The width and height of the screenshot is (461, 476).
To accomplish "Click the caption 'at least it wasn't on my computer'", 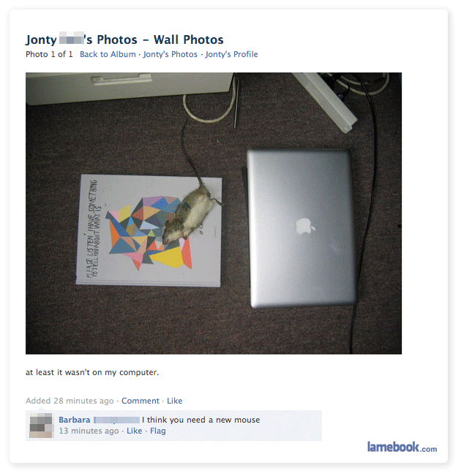I will click(x=92, y=372).
